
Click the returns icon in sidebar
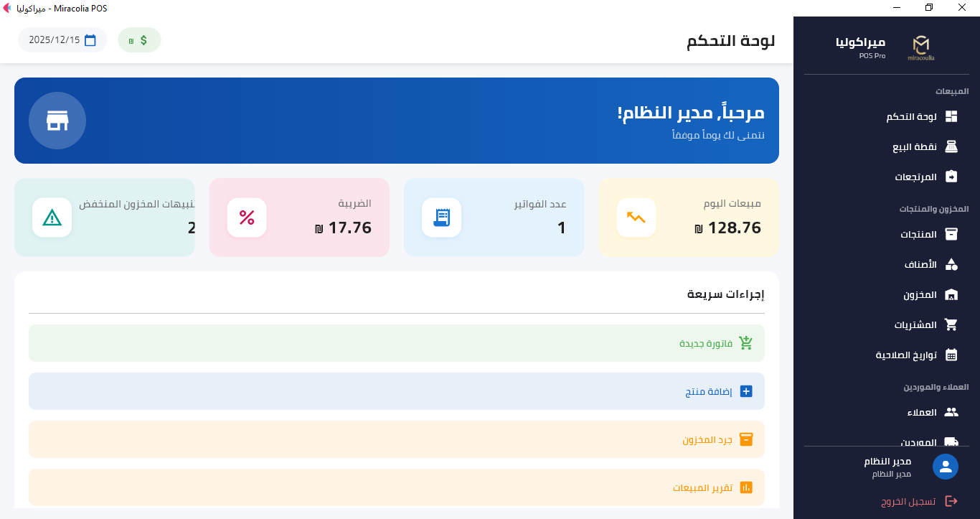(x=951, y=177)
